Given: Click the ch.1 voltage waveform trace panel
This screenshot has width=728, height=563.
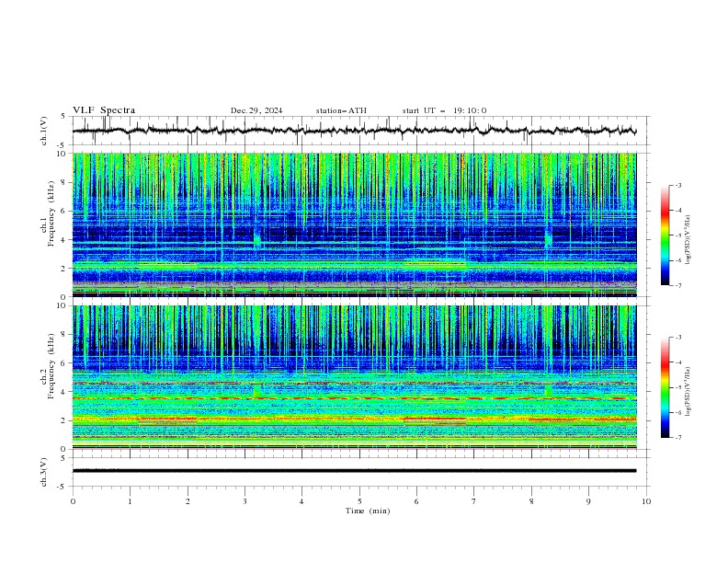Looking at the screenshot, I should tap(360, 131).
